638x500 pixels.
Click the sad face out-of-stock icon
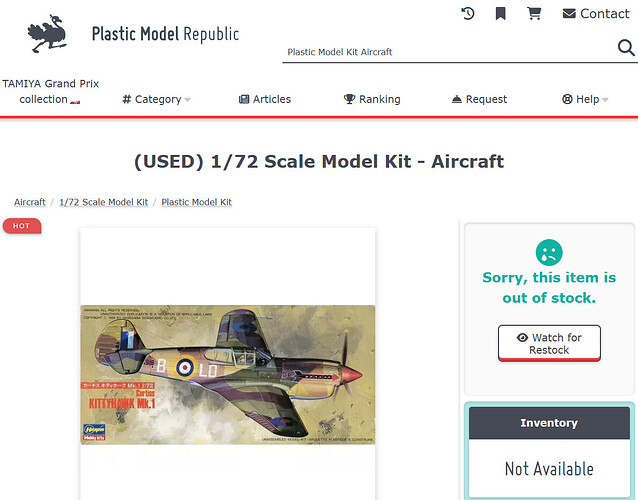click(548, 251)
